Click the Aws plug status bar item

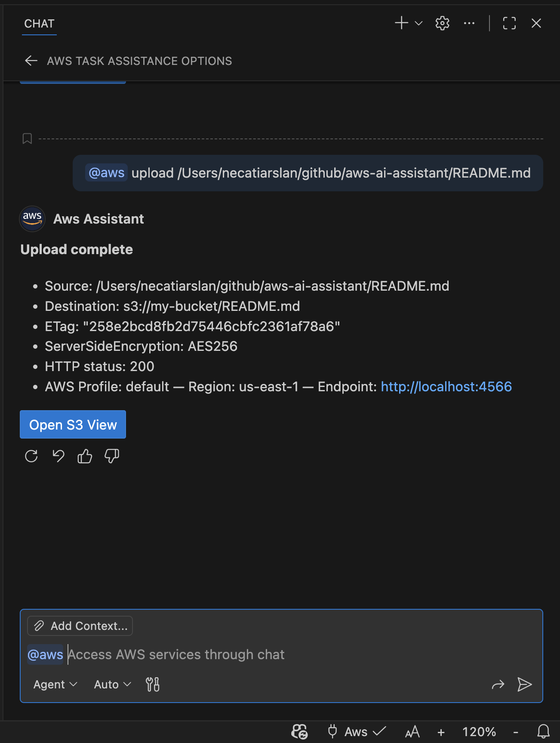pyautogui.click(x=357, y=731)
